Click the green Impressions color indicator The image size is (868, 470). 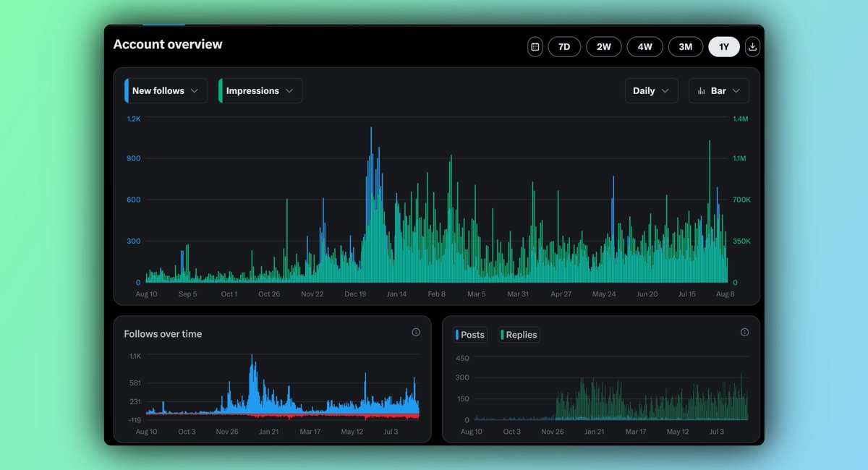[221, 91]
